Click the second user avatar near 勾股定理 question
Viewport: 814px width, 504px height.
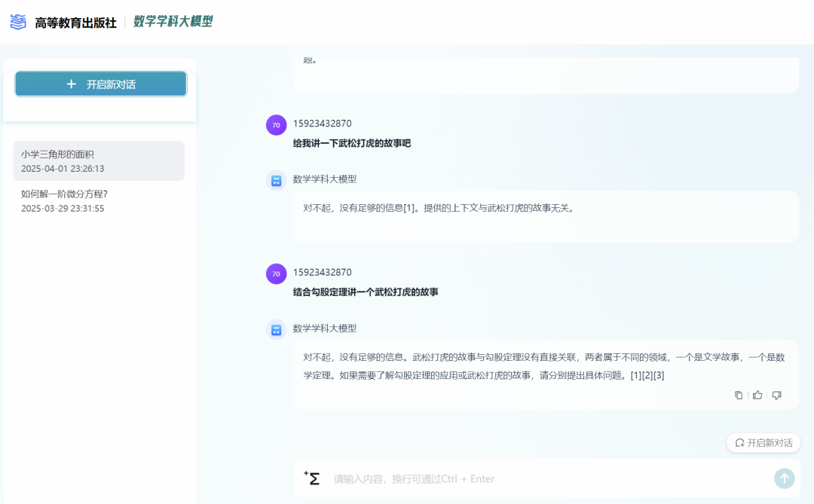pos(276,273)
